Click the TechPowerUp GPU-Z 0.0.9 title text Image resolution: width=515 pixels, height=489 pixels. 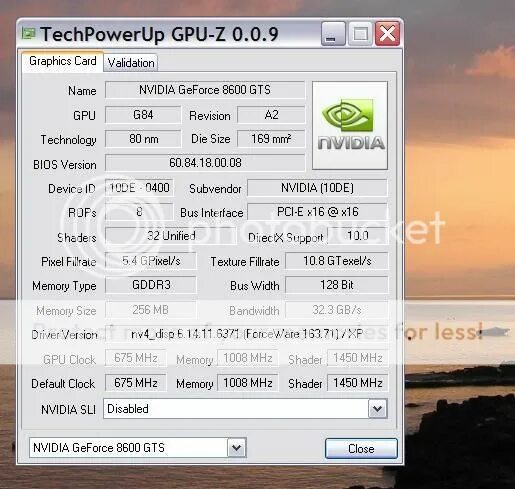(159, 34)
